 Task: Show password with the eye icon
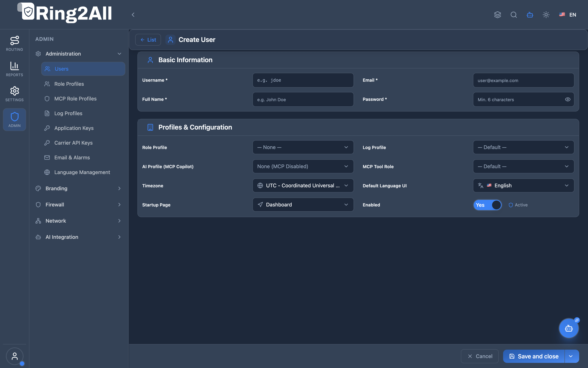pyautogui.click(x=568, y=99)
